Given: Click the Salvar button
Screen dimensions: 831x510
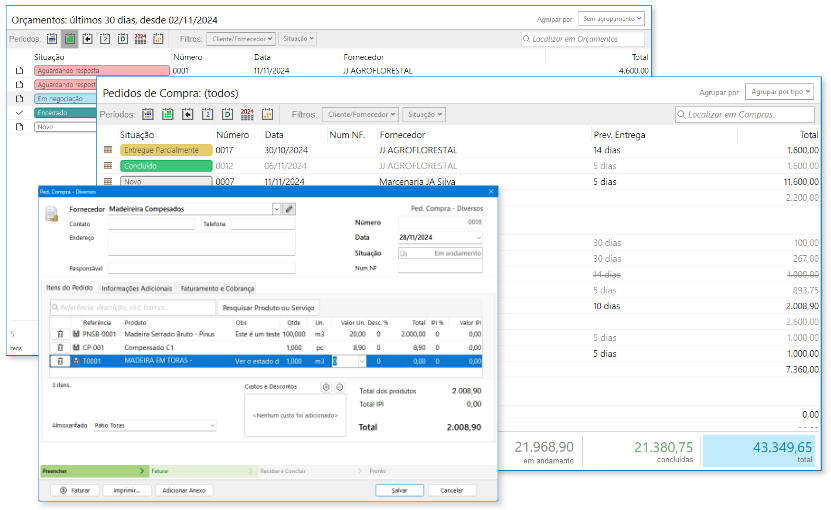Looking at the screenshot, I should pos(400,490).
